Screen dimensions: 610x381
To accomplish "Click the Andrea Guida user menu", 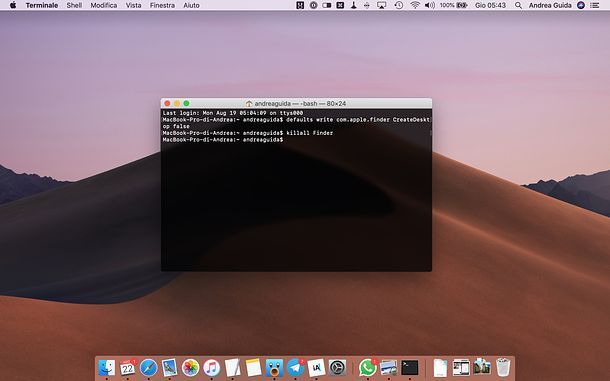I will (550, 5).
